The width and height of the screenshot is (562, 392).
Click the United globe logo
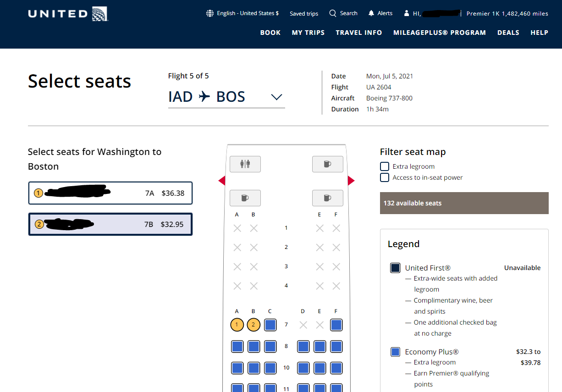(99, 14)
